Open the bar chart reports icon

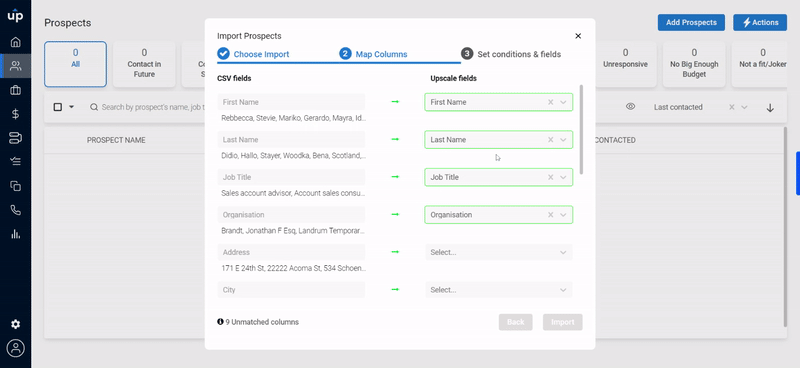[x=15, y=234]
